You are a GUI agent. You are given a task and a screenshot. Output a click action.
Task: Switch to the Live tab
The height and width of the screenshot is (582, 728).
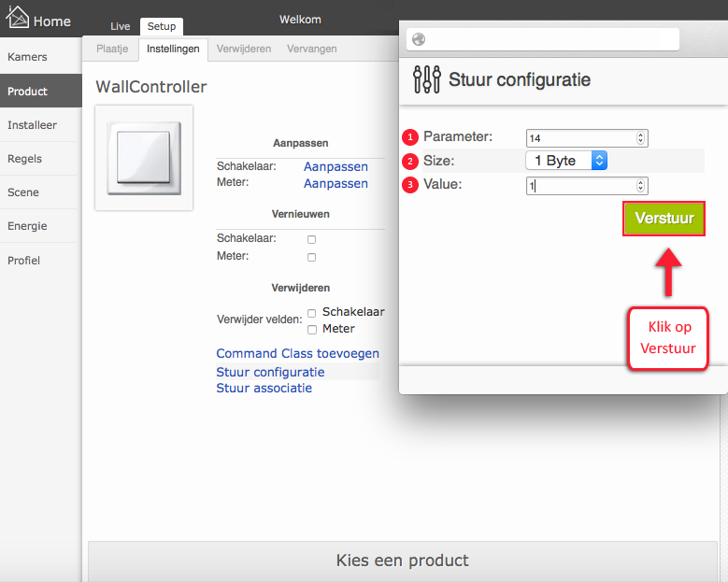tap(121, 26)
